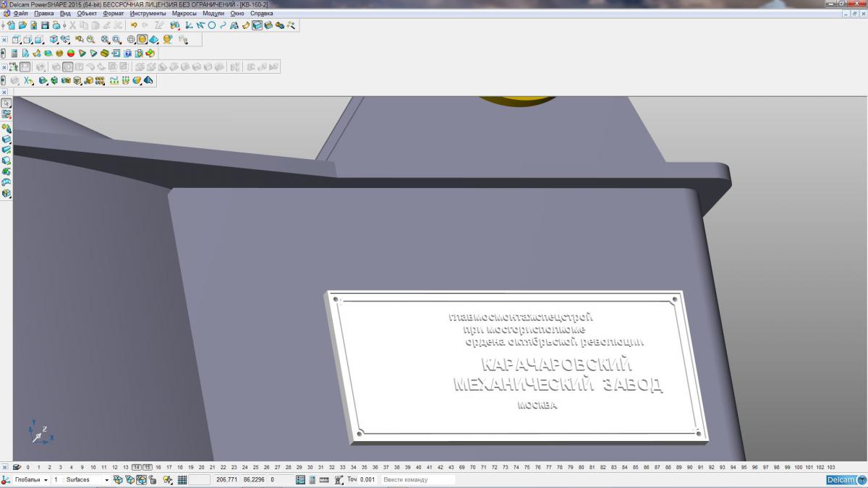This screenshot has height=488, width=868.
Task: Click the wireframe view globe icon
Action: (131, 39)
